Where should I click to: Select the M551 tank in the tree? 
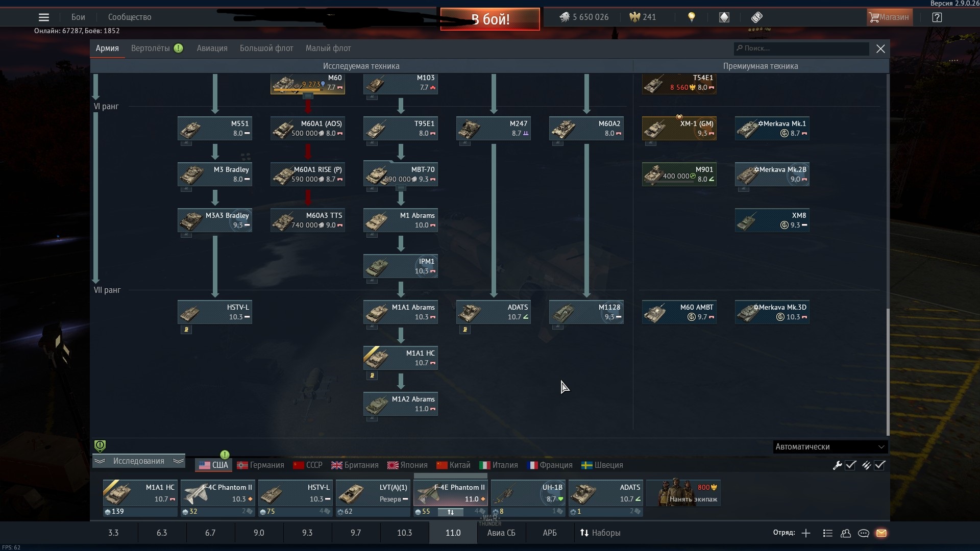coord(215,129)
